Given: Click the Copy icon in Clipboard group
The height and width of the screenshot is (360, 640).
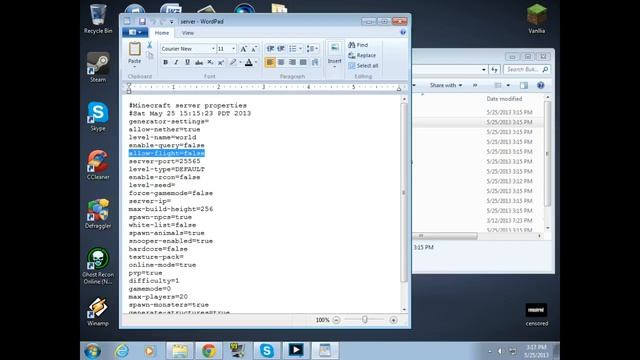Looking at the screenshot, I should tap(150, 55).
